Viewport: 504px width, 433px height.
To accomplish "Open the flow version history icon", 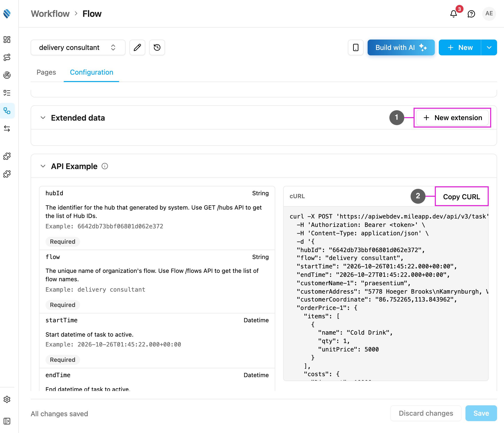I will click(157, 47).
